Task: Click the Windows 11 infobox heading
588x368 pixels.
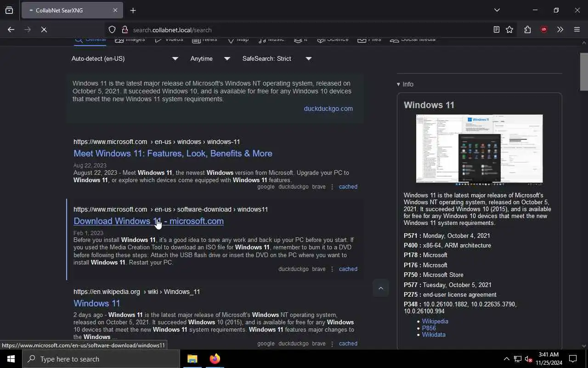Action: 429,105
